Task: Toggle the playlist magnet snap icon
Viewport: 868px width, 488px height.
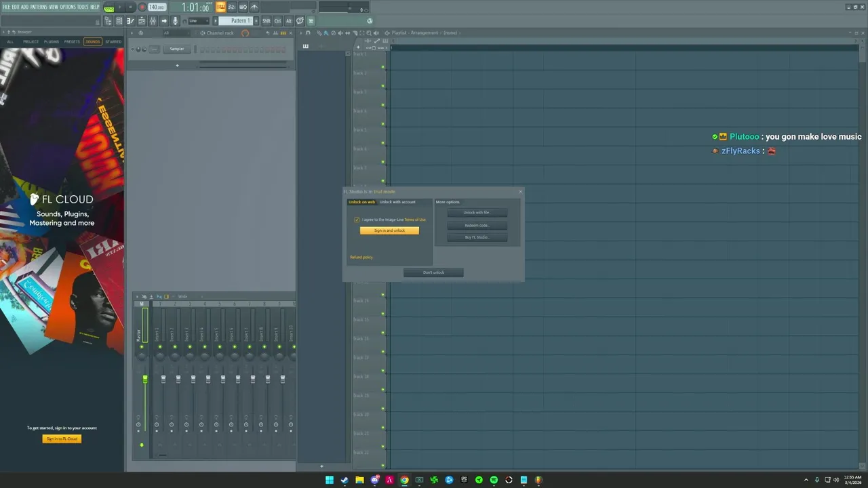Action: (308, 33)
